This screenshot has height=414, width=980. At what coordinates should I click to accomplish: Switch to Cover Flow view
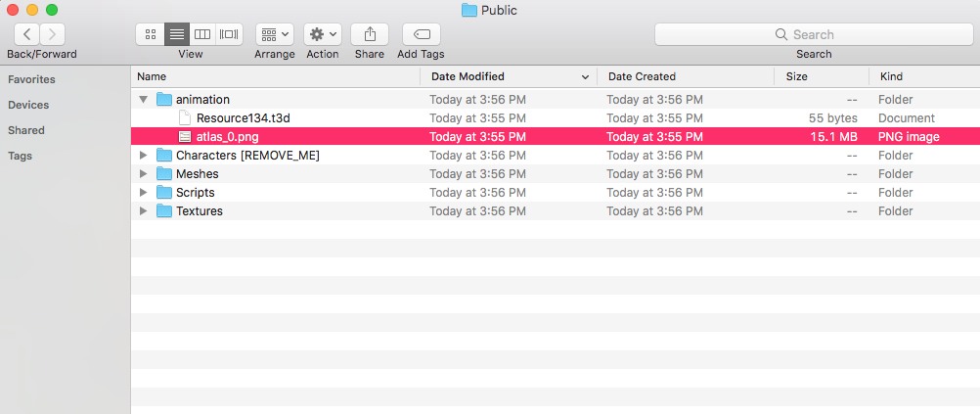coord(229,34)
